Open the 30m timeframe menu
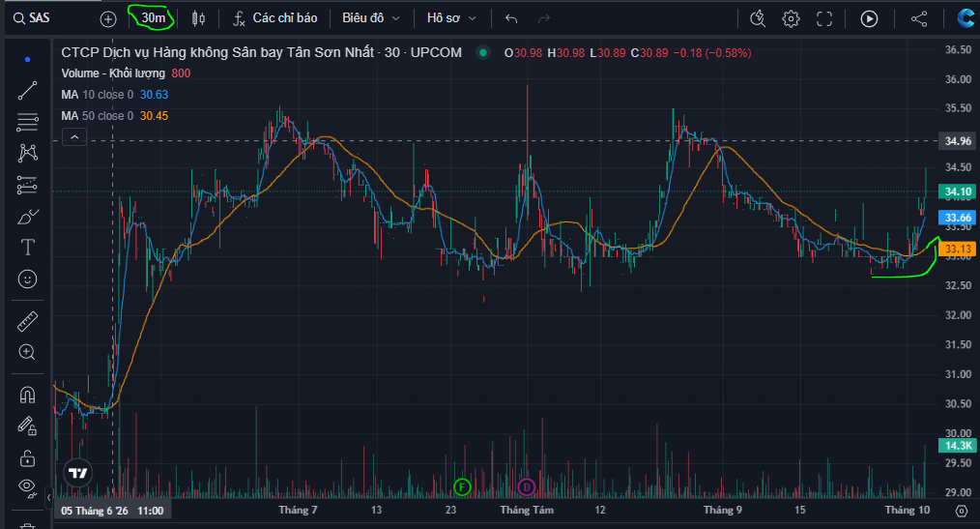Image resolution: width=980 pixels, height=529 pixels. [x=153, y=18]
